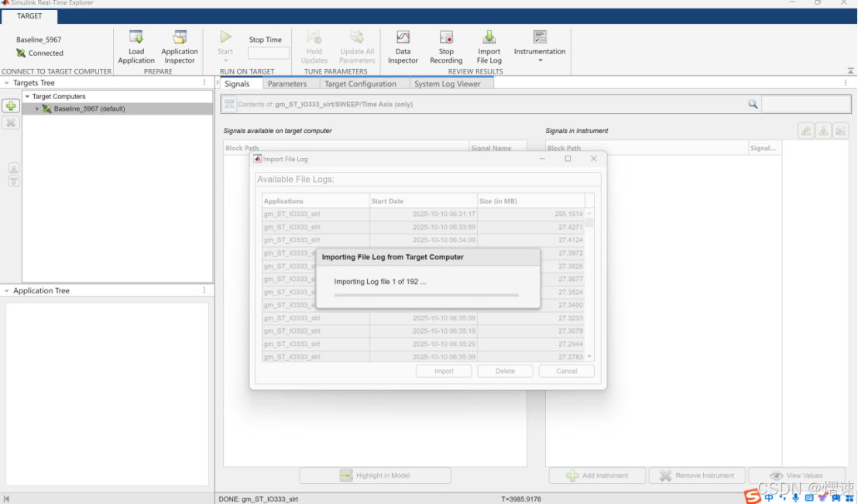Viewport: 858px width, 504px height.
Task: Click the search magnifier icon
Action: tap(753, 104)
